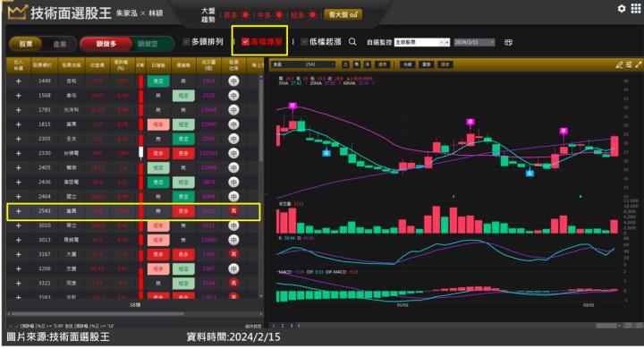Add stock 1449 to watchlist
Screen dimensions: 644x349
(x=18, y=81)
